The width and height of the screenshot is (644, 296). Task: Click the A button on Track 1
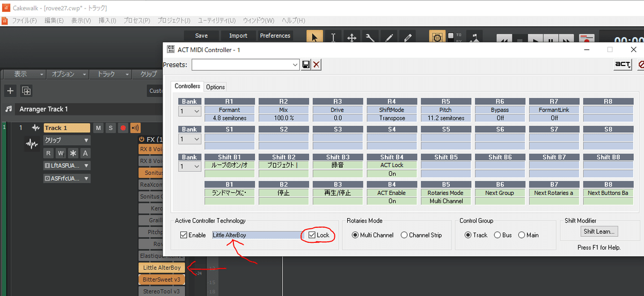pyautogui.click(x=86, y=153)
